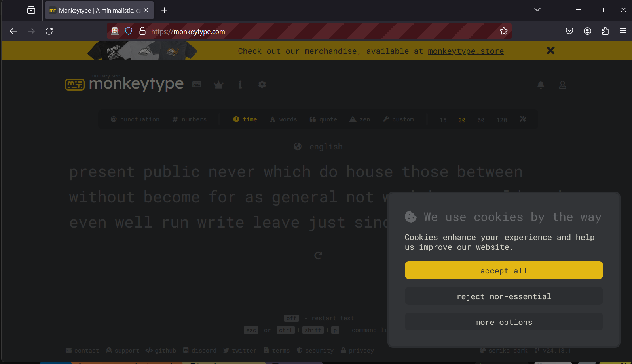Screen dimensions: 632x364
Task: Switch to the quote test mode
Action: click(323, 119)
